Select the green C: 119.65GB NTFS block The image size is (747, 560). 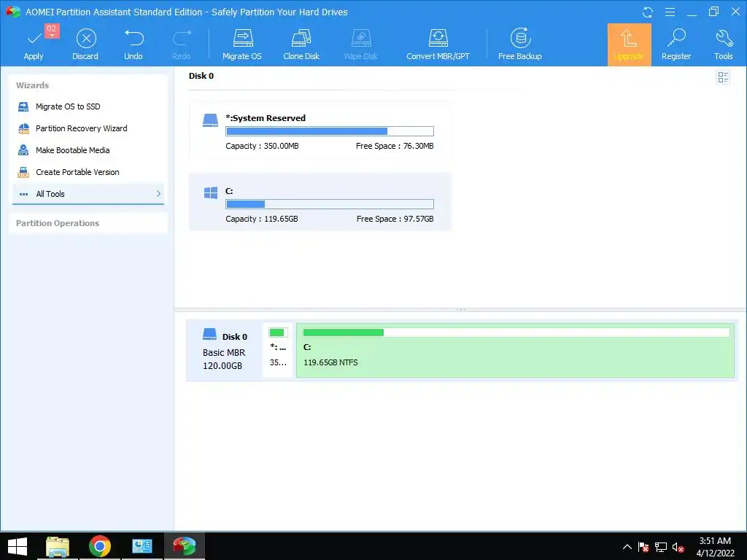515,351
